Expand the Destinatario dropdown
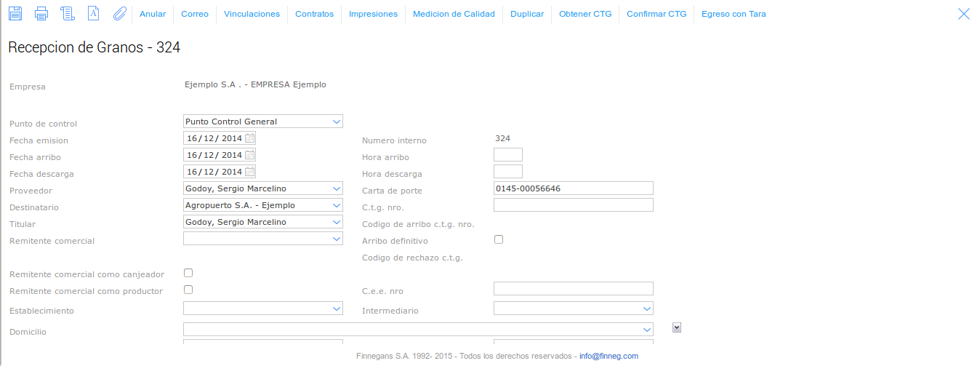This screenshot has height=366, width=980. point(336,205)
